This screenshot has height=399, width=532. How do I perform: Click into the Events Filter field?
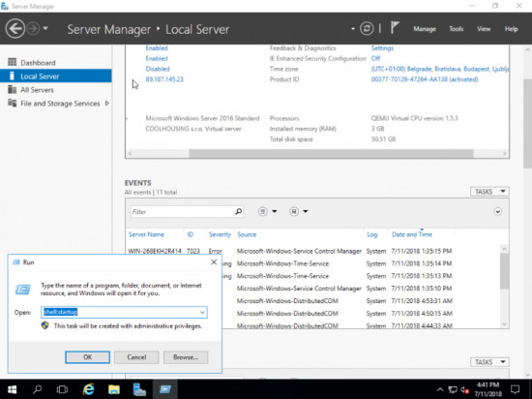182,211
